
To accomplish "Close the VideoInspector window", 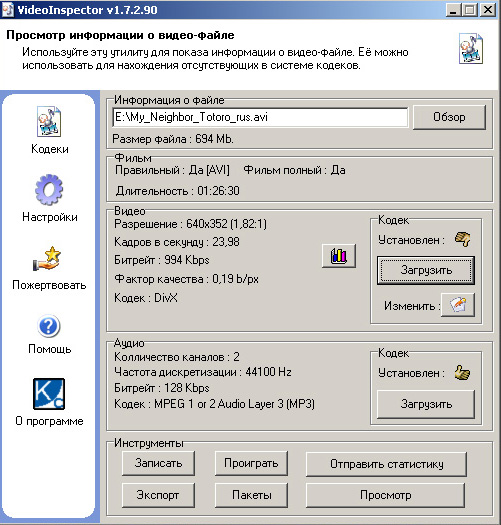I will click(x=488, y=10).
